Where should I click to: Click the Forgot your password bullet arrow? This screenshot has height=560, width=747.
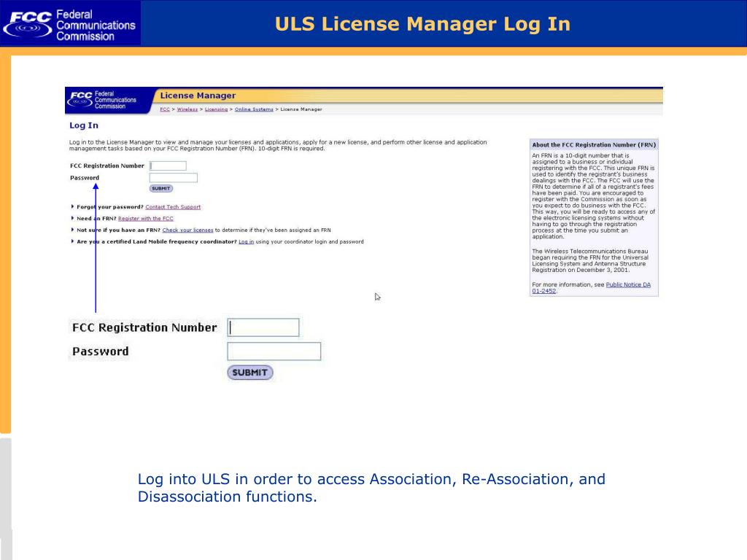(72, 206)
